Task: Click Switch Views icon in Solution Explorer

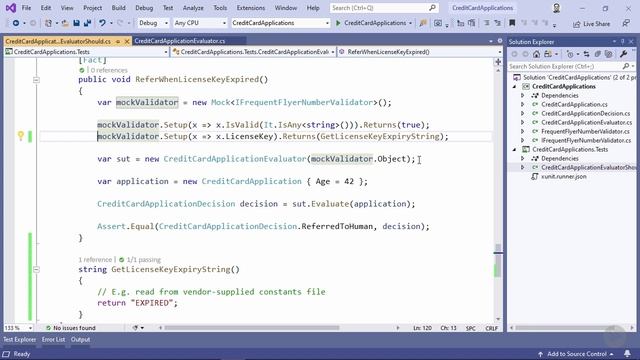Action: click(548, 54)
